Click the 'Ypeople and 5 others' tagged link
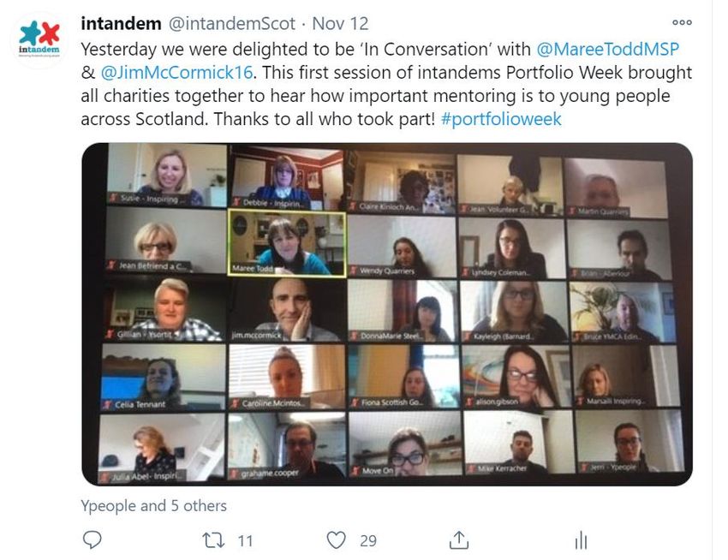728x560 pixels. (x=153, y=505)
